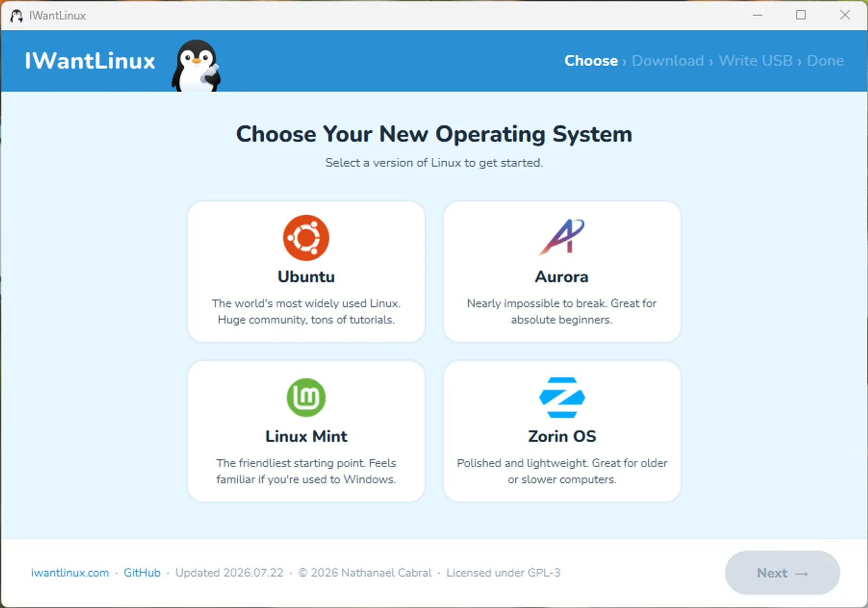Click 'Select a version of Linux' subtitle
The height and width of the screenshot is (608, 868).
click(434, 163)
